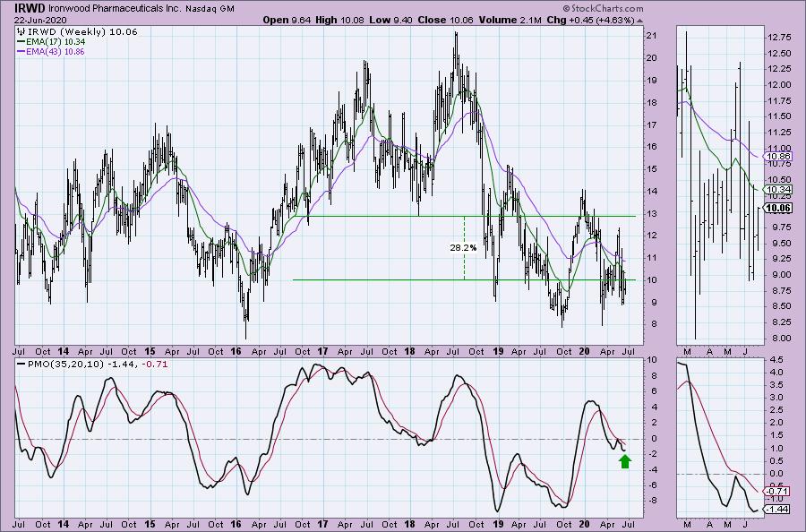Click the 17 year label on the main chart's time axis
The width and height of the screenshot is (806, 532).
tap(322, 352)
